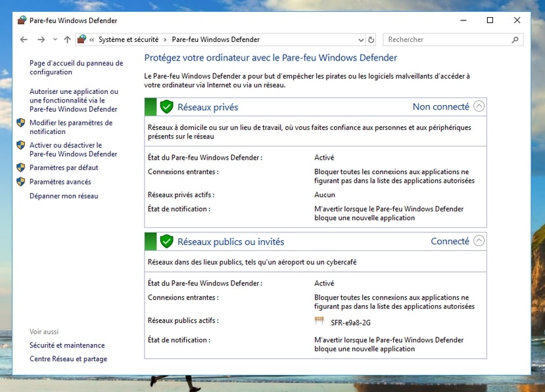Go up one level with Up arrow
This screenshot has height=392, width=545.
(x=68, y=39)
